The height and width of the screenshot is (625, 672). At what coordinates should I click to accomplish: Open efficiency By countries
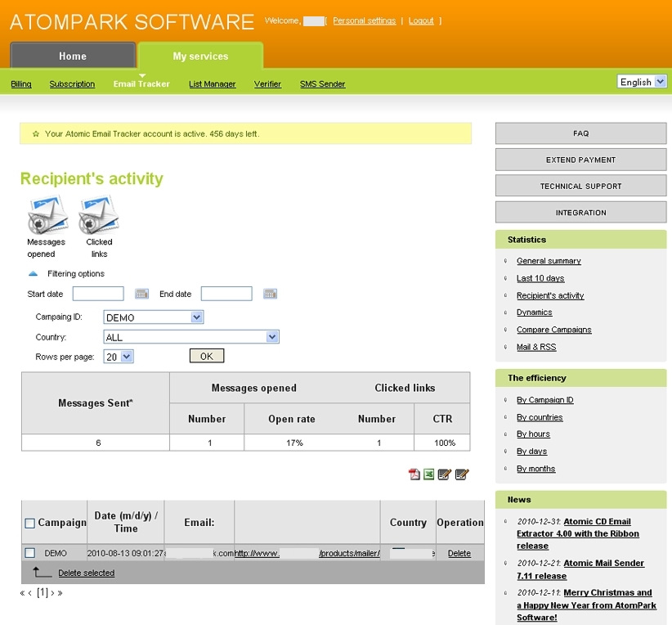(x=540, y=417)
